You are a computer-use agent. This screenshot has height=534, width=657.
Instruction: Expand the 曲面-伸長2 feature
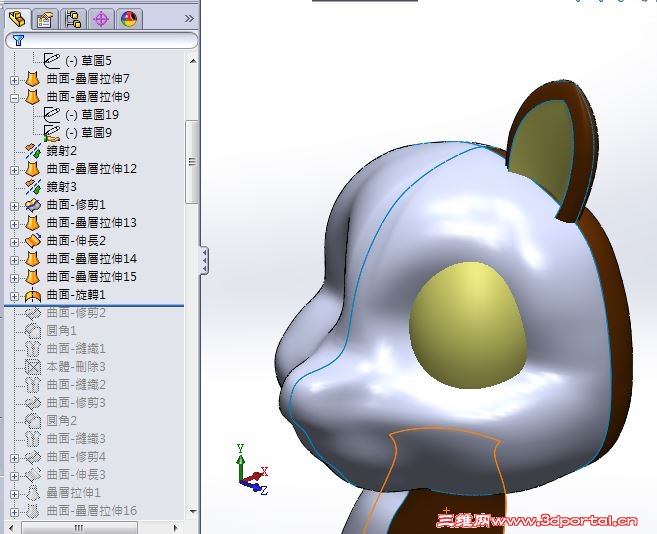click(x=14, y=242)
